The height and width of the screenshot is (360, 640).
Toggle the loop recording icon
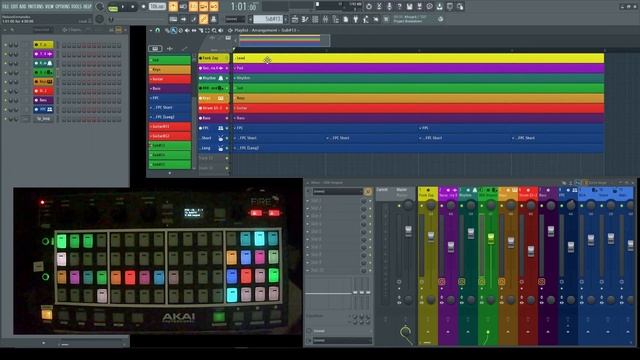[214, 7]
